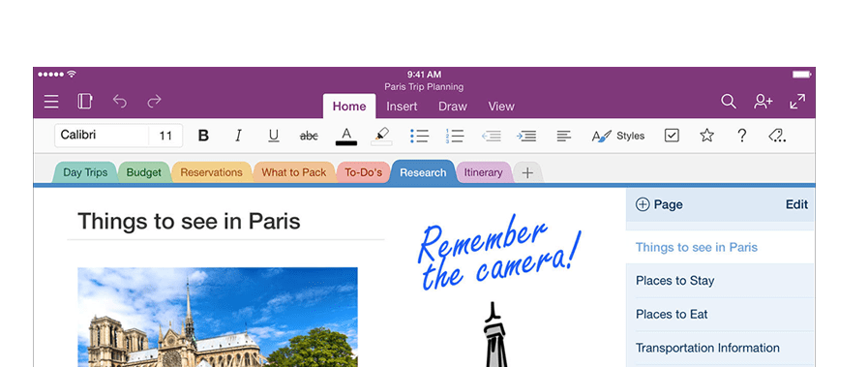Redo the last action

point(154,102)
